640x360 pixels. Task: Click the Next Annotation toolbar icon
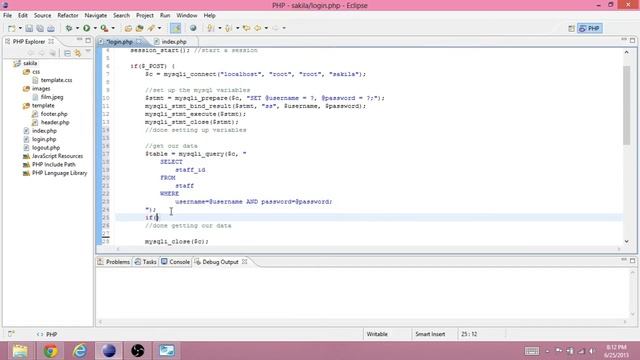[x=211, y=28]
